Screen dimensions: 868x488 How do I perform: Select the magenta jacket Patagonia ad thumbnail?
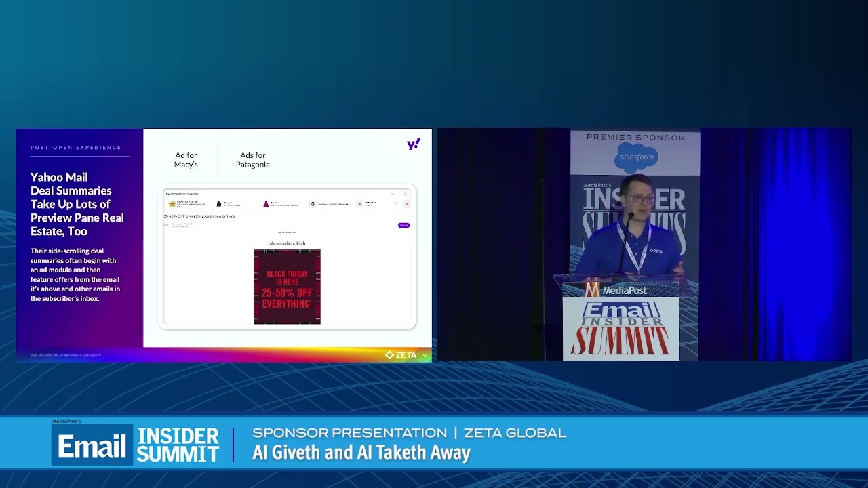coord(266,203)
